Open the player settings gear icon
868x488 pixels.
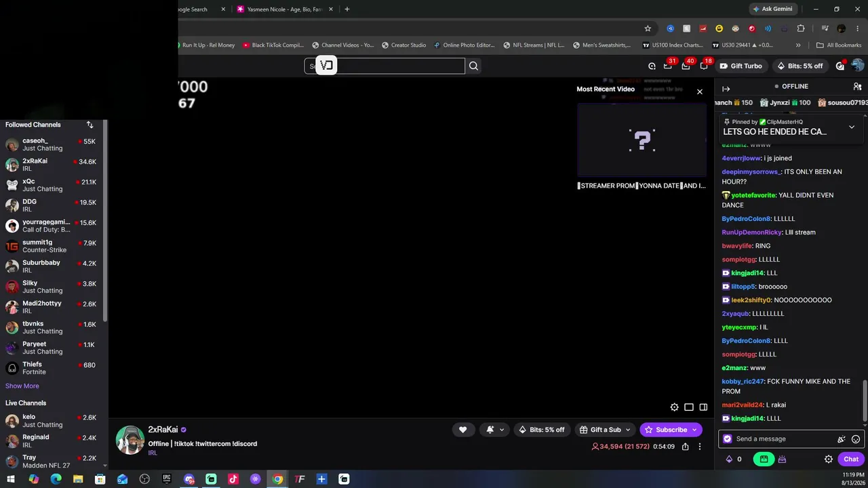674,407
